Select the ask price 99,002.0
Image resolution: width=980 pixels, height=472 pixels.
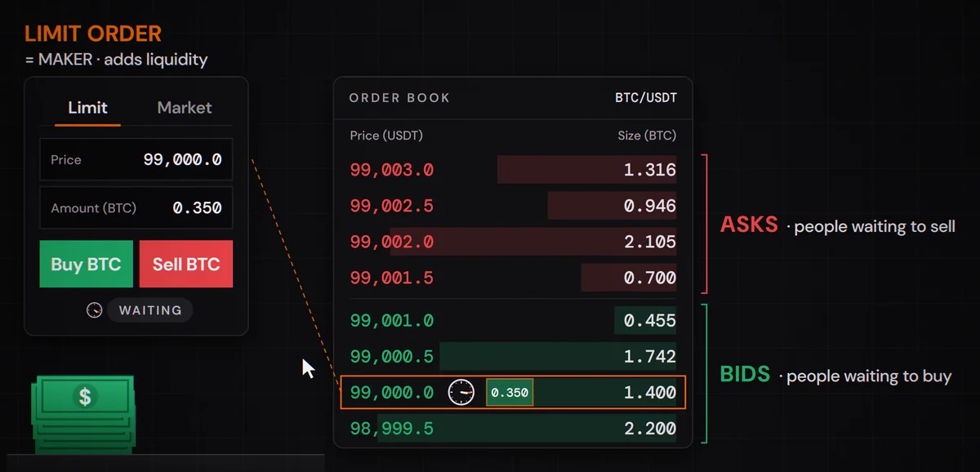tap(392, 242)
